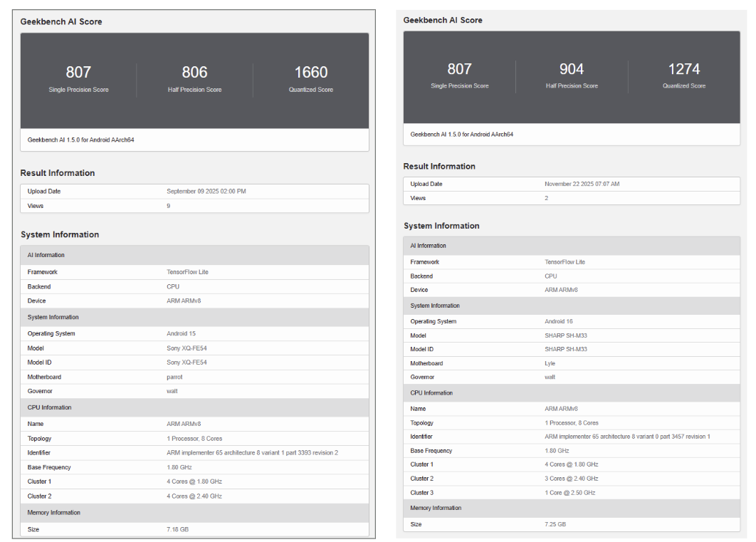Click the Android 15 operating system value
This screenshot has width=756, height=542.
[181, 333]
